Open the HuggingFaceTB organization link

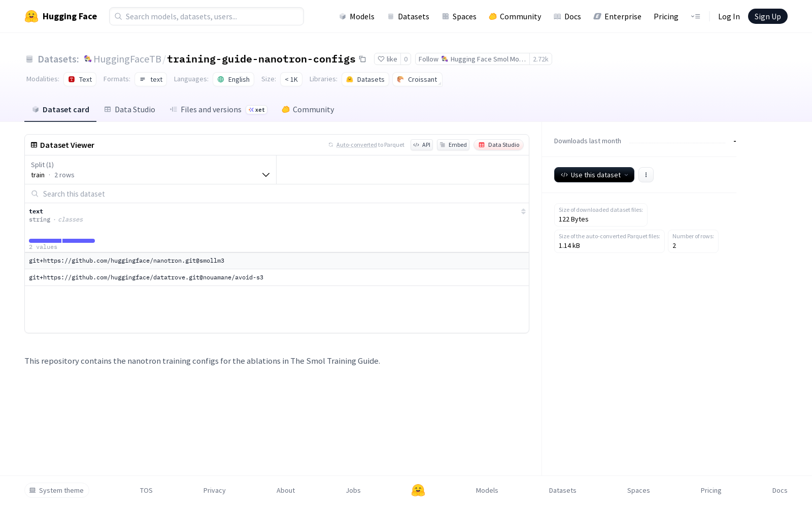127,59
